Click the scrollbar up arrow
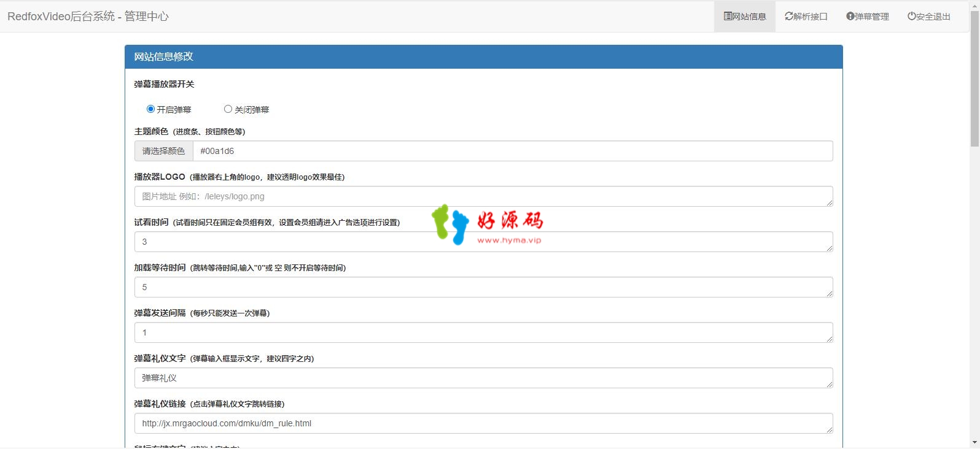The height and width of the screenshot is (449, 980). [974, 6]
